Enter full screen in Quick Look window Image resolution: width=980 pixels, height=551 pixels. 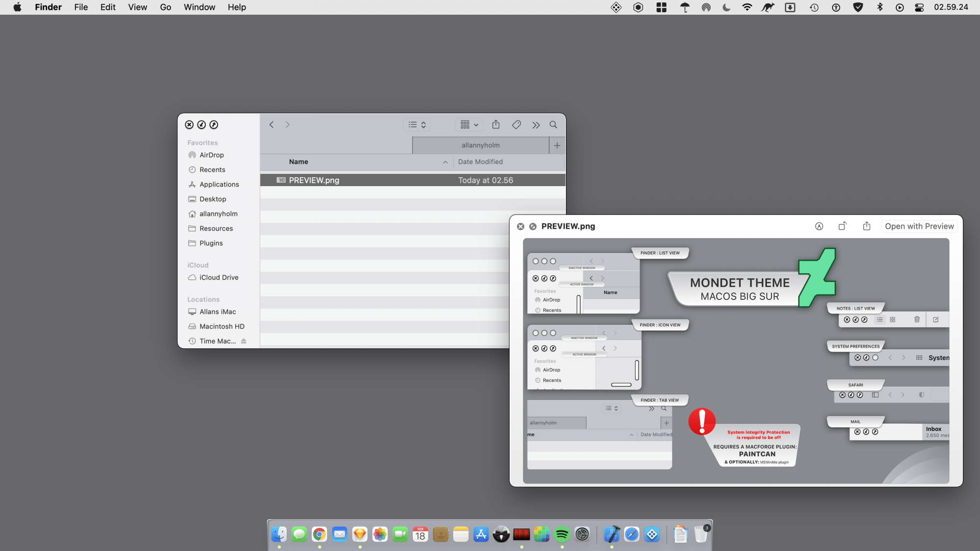533,226
